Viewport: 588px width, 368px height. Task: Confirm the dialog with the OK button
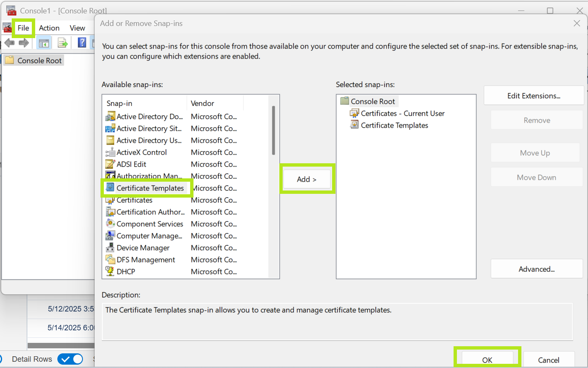pyautogui.click(x=487, y=360)
